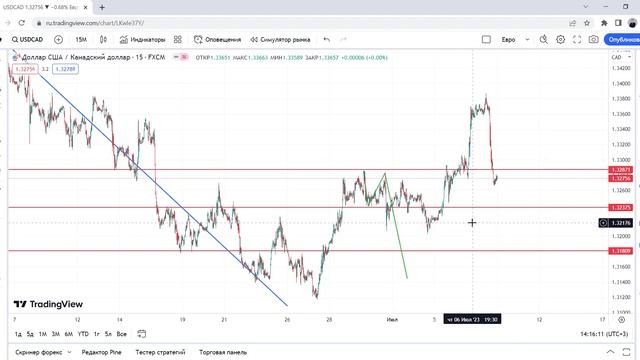Take a chart snapshot with camera icon
This screenshot has height=360, width=640.
click(593, 40)
